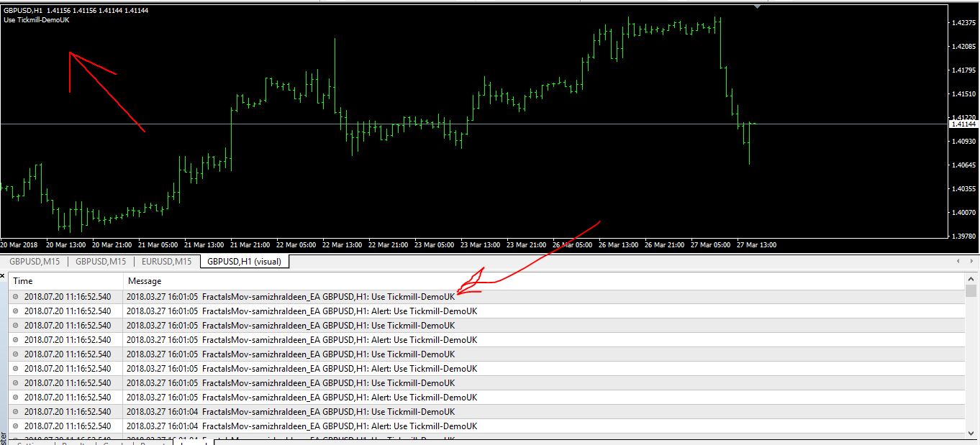This screenshot has height=445, width=980.
Task: Click the '22 Mar 13:00' time label
Action: 343,245
